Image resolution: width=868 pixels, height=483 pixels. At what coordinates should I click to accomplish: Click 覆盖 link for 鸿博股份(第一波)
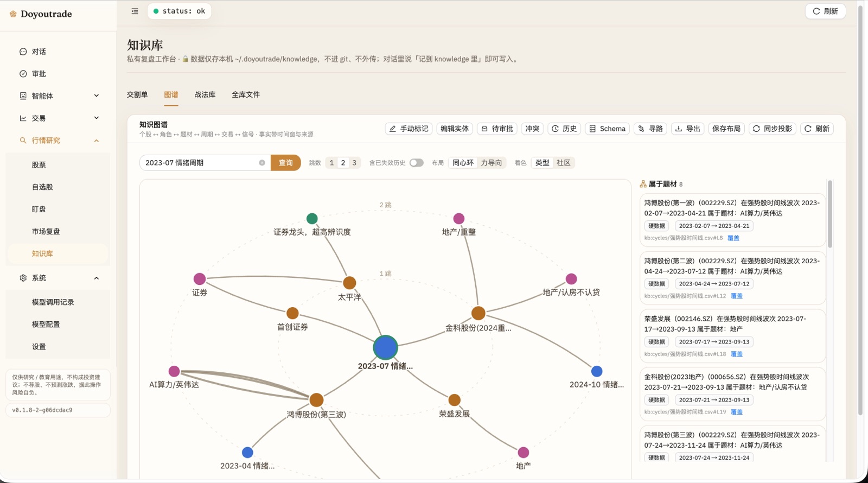[x=733, y=238]
